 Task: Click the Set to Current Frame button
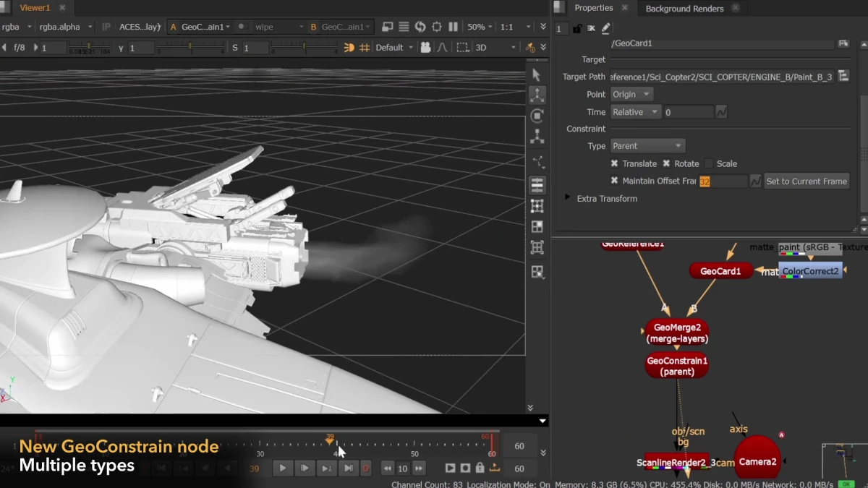807,181
